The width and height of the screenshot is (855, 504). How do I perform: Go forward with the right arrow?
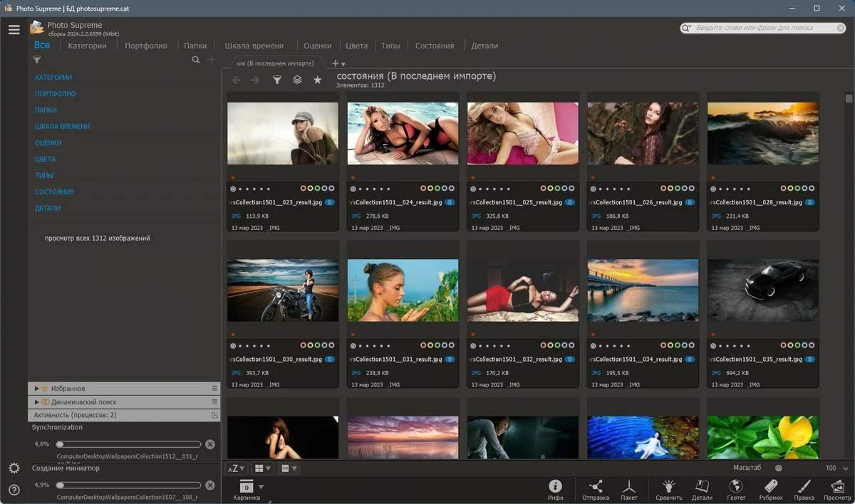[x=256, y=80]
